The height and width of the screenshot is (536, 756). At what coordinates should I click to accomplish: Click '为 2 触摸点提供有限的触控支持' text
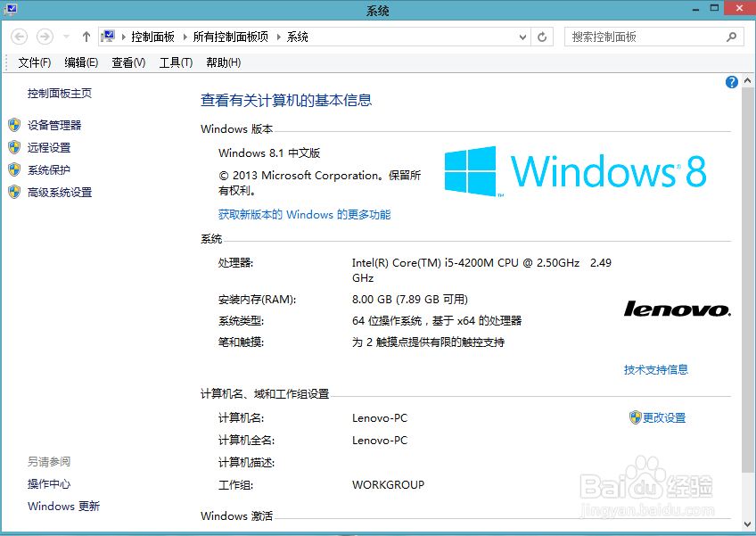428,342
